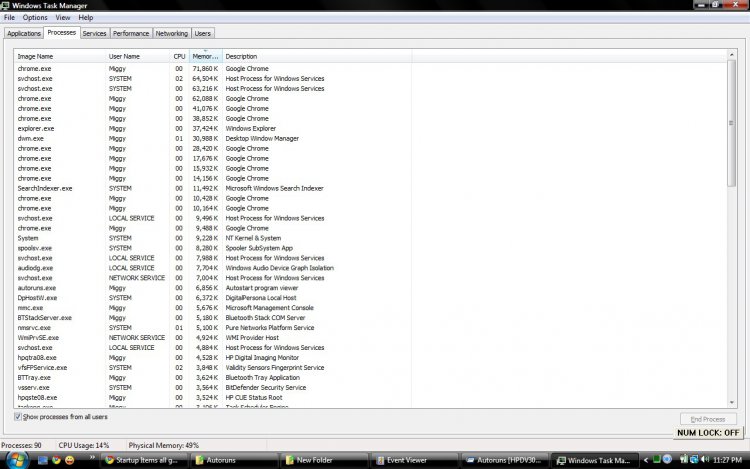Switch to Startup Items Chrome taskbar button
This screenshot has height=469, width=750.
tap(143, 460)
